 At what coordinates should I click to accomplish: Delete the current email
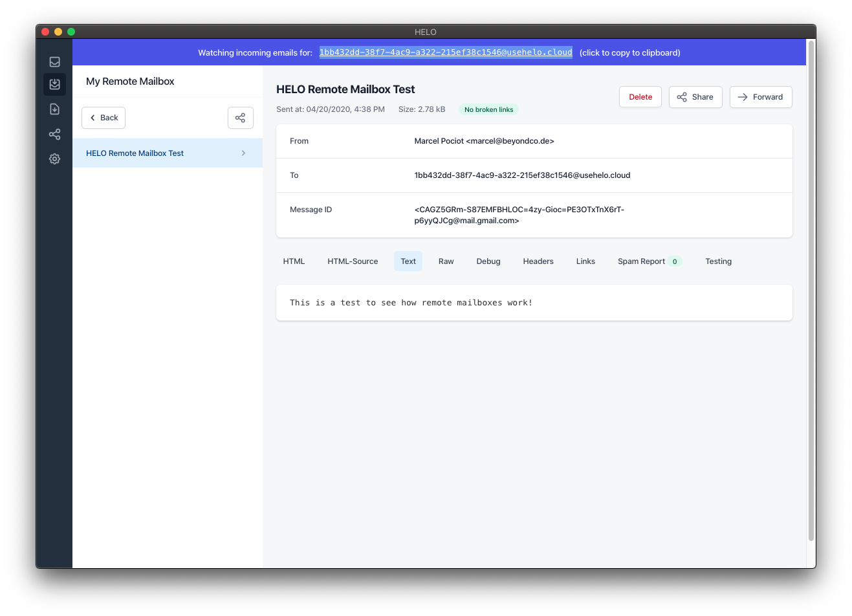(640, 97)
